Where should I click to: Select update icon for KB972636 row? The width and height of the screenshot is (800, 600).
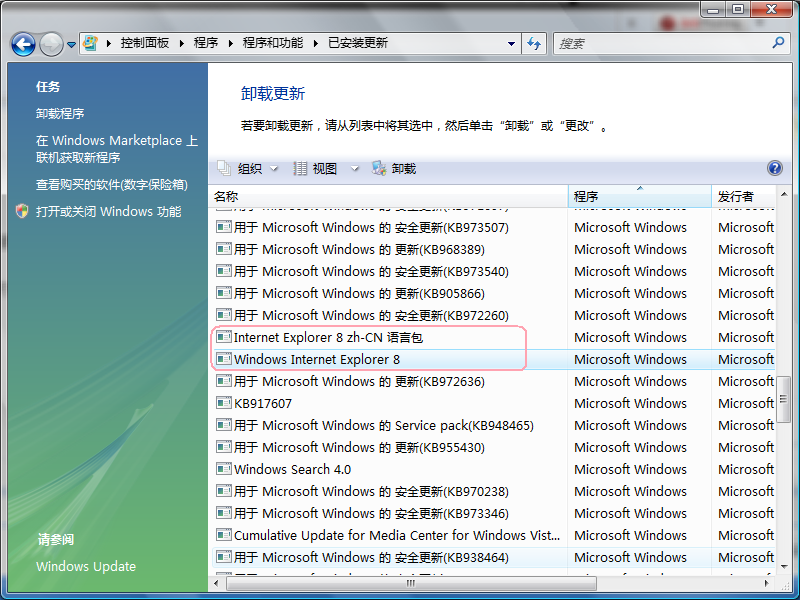point(223,381)
